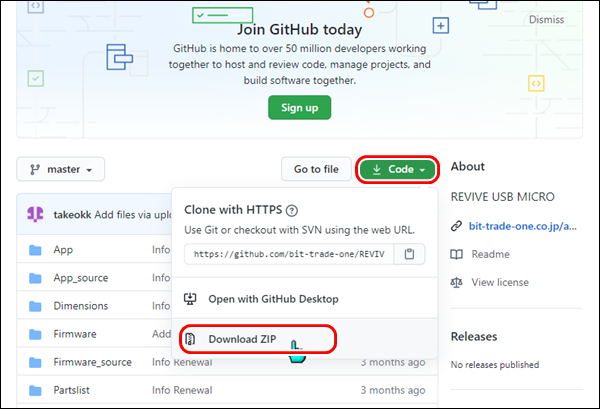Open the master branch dropdown
The height and width of the screenshot is (409, 600).
(60, 169)
